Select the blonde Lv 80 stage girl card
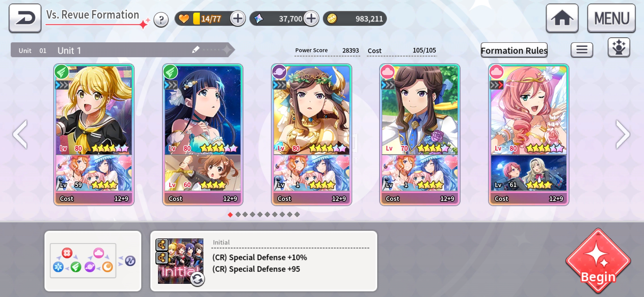The image size is (644, 297). point(94,135)
